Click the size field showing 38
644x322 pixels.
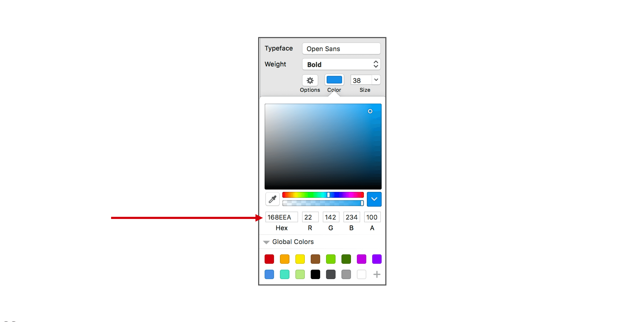point(361,80)
